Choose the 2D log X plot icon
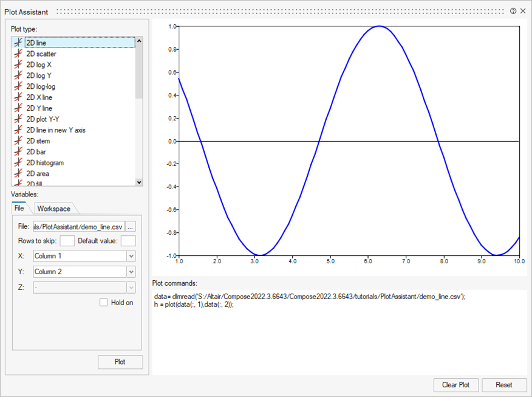This screenshot has width=532, height=397. click(x=18, y=64)
